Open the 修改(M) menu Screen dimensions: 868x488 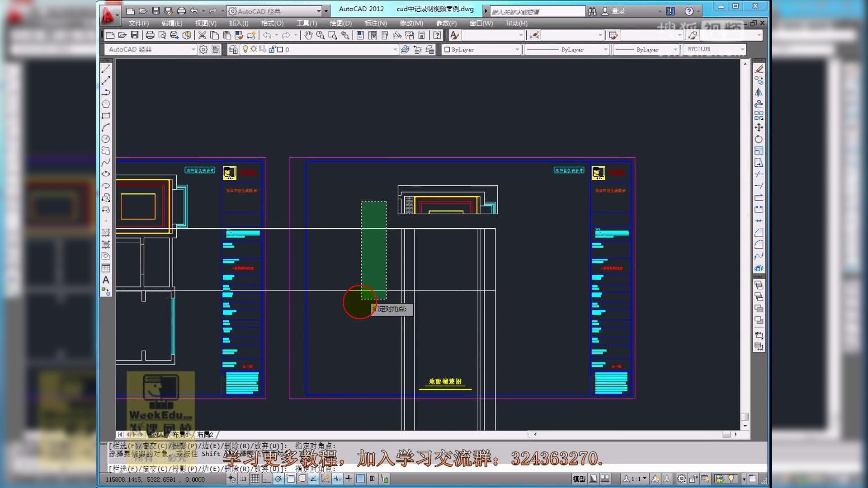411,23
